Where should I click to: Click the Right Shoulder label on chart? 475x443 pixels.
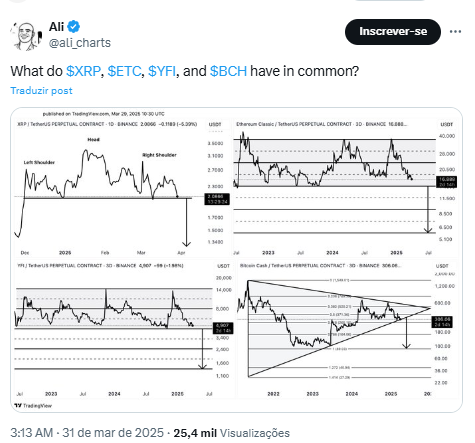[159, 155]
